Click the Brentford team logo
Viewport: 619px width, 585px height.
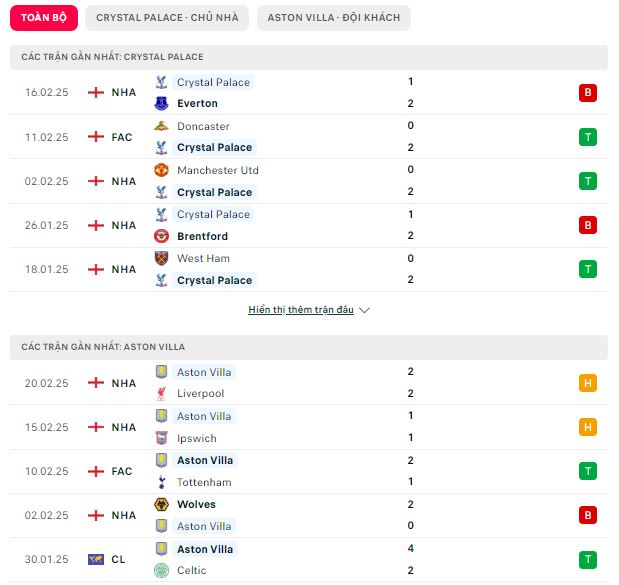pos(161,236)
